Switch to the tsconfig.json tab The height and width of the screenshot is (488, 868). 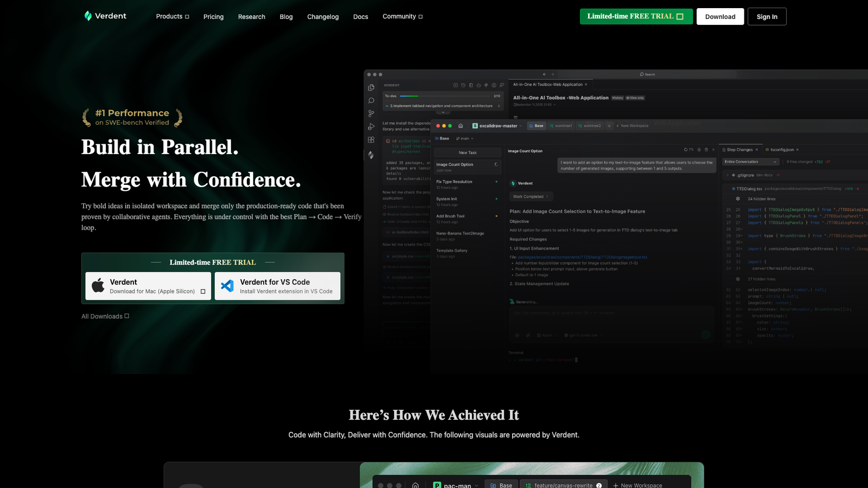[x=782, y=150]
